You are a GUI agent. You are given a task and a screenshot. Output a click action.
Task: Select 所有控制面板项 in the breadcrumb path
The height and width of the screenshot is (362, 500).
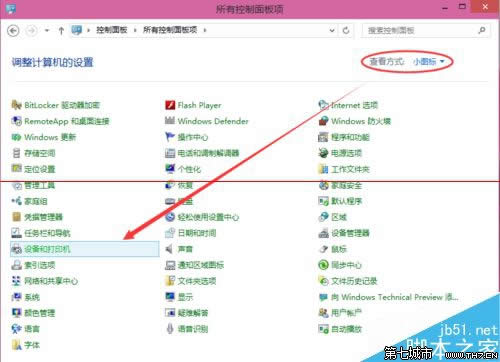pos(170,30)
